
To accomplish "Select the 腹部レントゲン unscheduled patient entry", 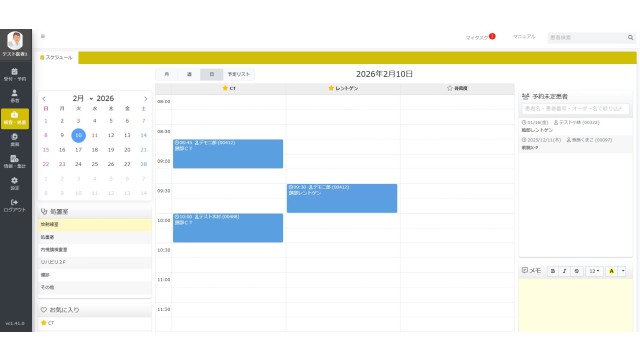I will [576, 126].
